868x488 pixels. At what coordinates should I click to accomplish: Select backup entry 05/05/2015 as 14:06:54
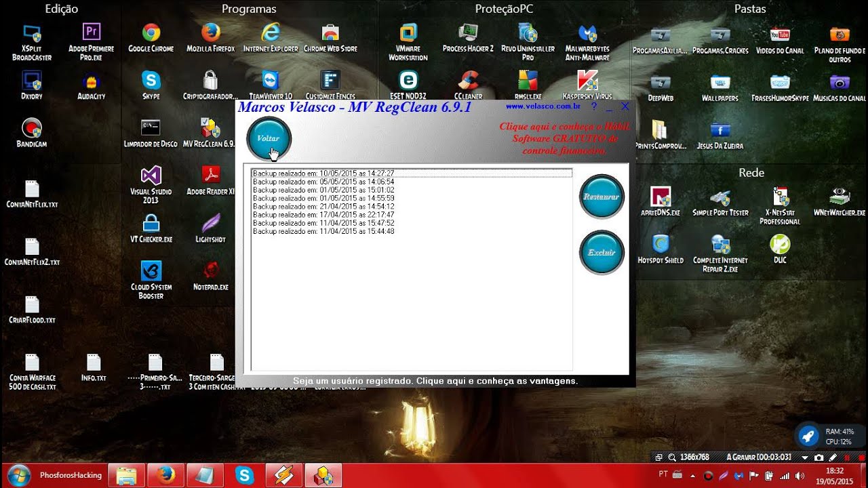[x=412, y=182]
